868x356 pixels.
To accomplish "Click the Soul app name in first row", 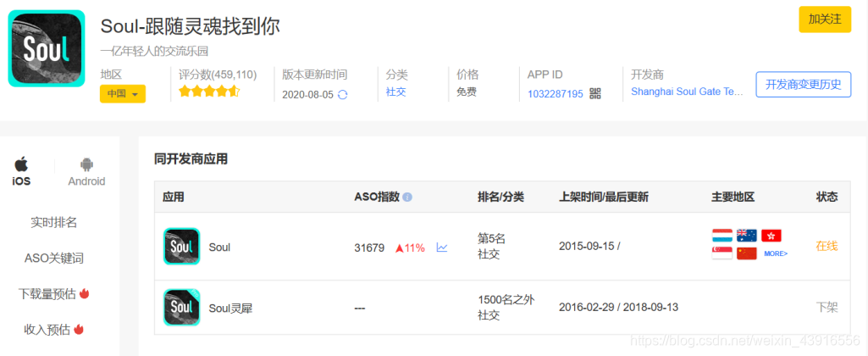I will click(x=219, y=248).
